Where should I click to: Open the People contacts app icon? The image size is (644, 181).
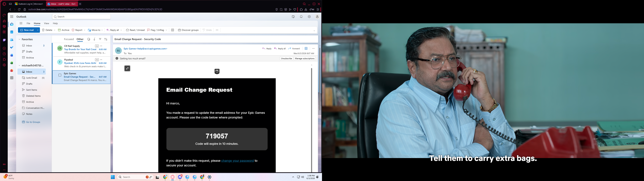click(x=12, y=40)
